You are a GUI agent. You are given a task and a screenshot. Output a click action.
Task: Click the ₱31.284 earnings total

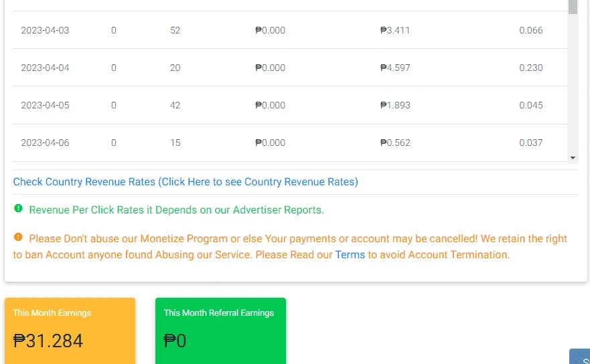click(x=48, y=341)
